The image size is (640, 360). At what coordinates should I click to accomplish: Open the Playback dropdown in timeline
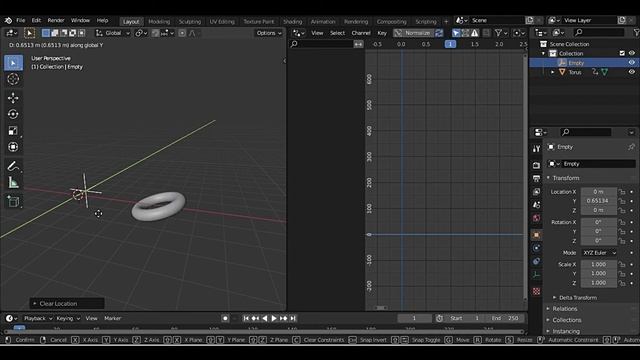coord(38,318)
